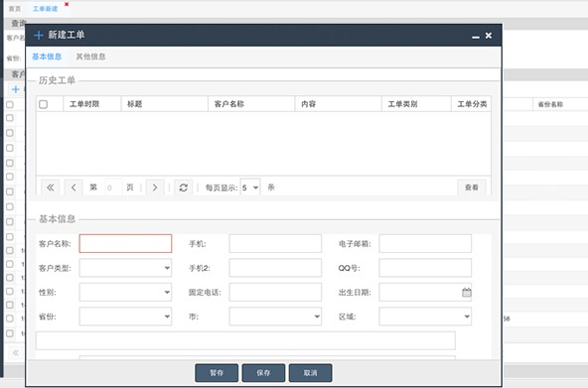Screen dimensions: 588x388
Task: Open the 每页显示 page size dropdown
Action: pyautogui.click(x=250, y=188)
